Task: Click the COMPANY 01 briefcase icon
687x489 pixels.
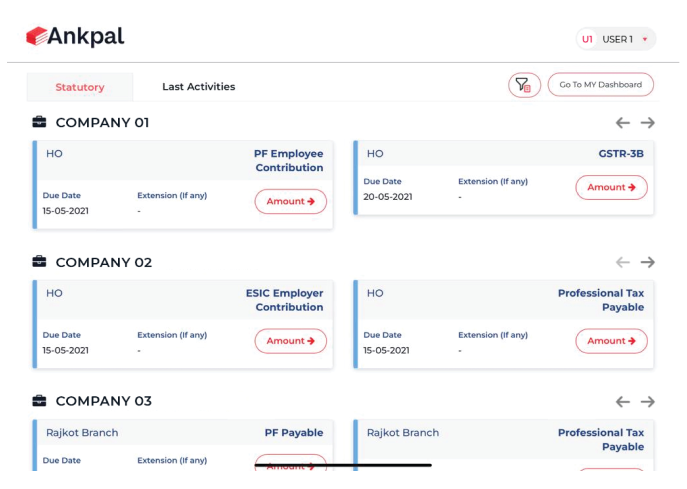Action: (x=39, y=122)
